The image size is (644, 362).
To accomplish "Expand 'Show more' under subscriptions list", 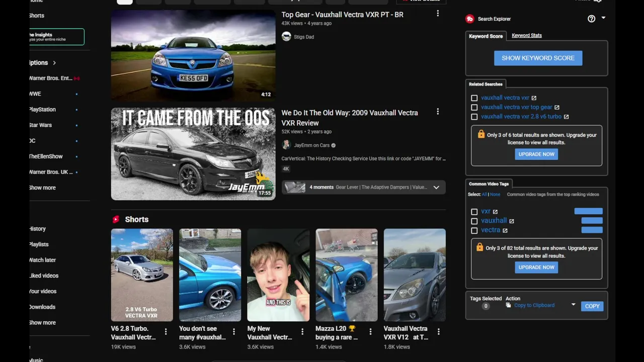I will point(43,188).
